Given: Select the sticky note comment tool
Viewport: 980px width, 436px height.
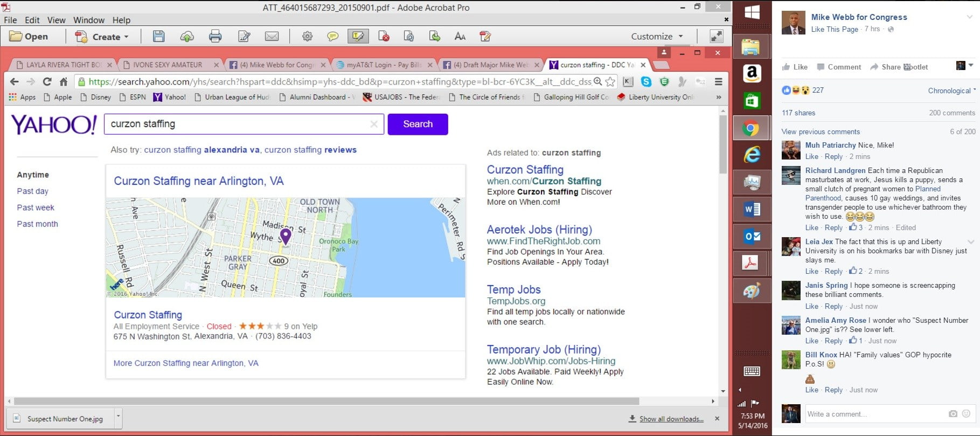Looking at the screenshot, I should [333, 36].
